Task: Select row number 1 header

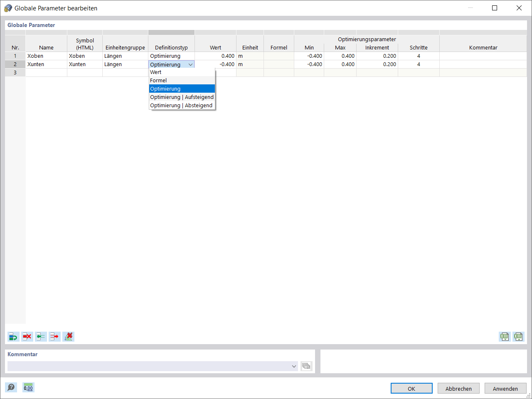Action: 15,56
